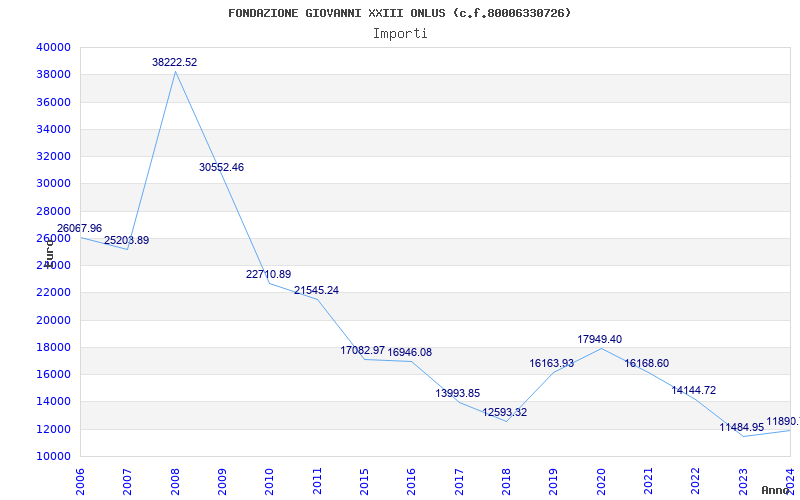Click the 30552.46 data point label
The width and height of the screenshot is (800, 500).
pos(221,167)
